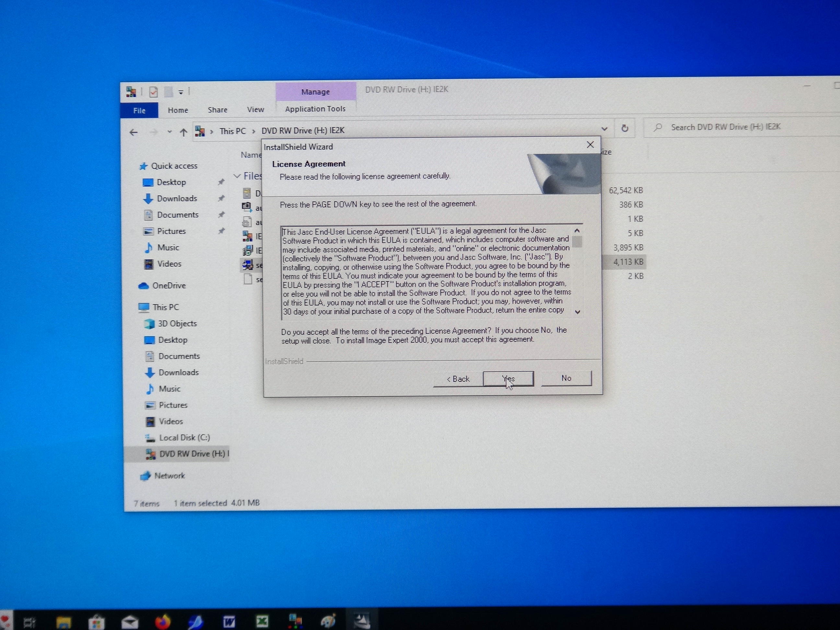Open Videos under This PC
840x630 pixels.
click(170, 422)
